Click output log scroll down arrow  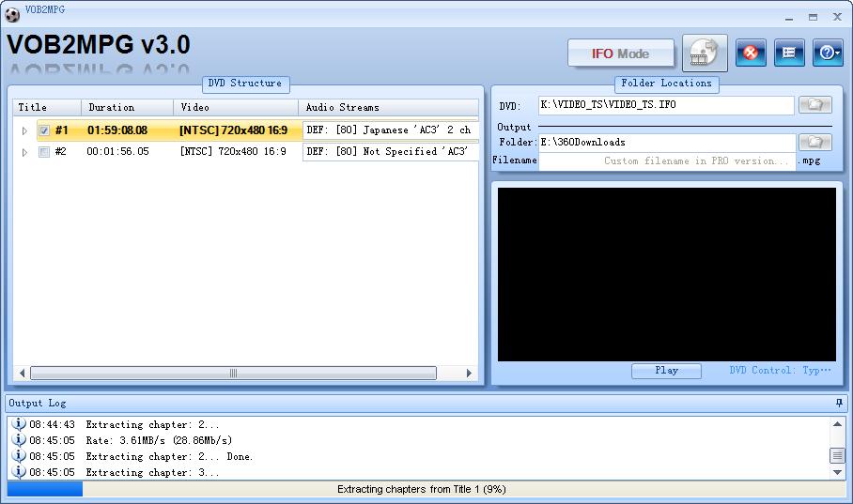click(837, 472)
